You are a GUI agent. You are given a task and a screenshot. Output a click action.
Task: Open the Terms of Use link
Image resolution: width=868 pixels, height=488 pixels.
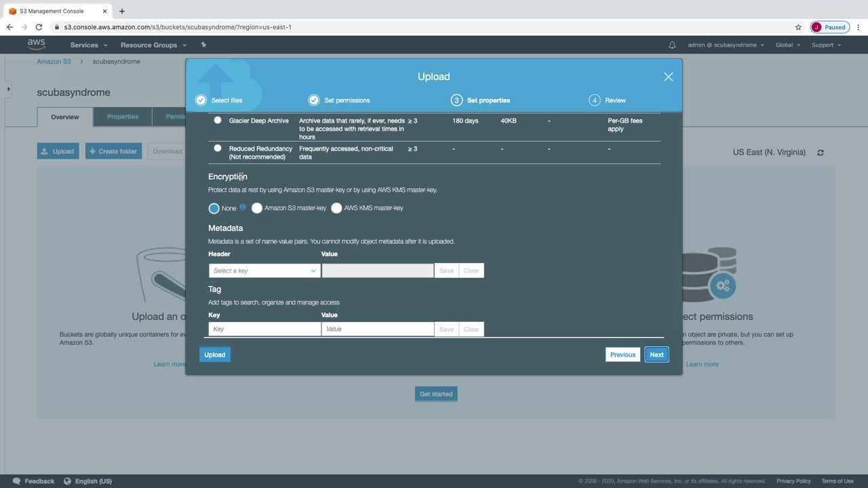(x=837, y=481)
